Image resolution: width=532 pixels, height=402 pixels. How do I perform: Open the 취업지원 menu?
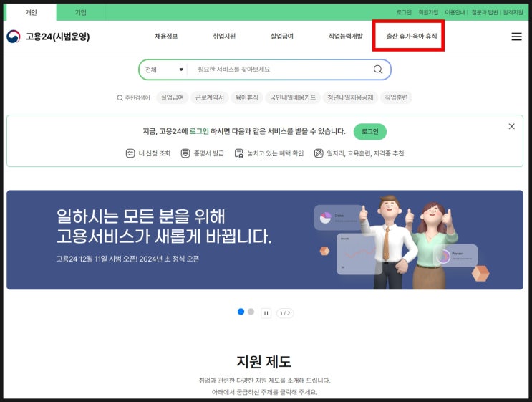[224, 37]
